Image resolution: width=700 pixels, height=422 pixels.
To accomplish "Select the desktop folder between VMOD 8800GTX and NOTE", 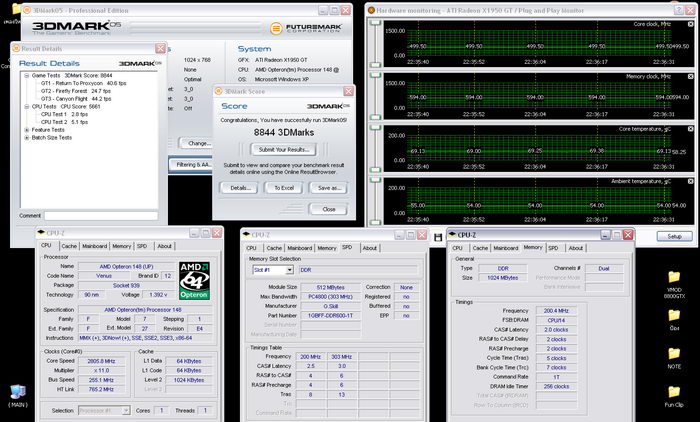I will click(674, 320).
